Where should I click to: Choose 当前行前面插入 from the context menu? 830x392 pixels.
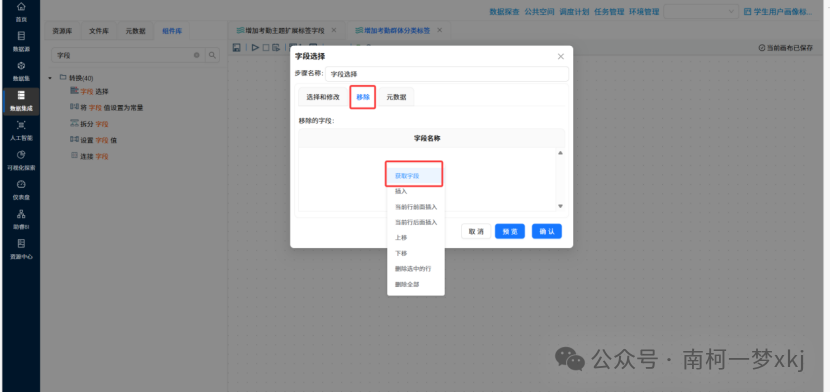click(x=416, y=207)
